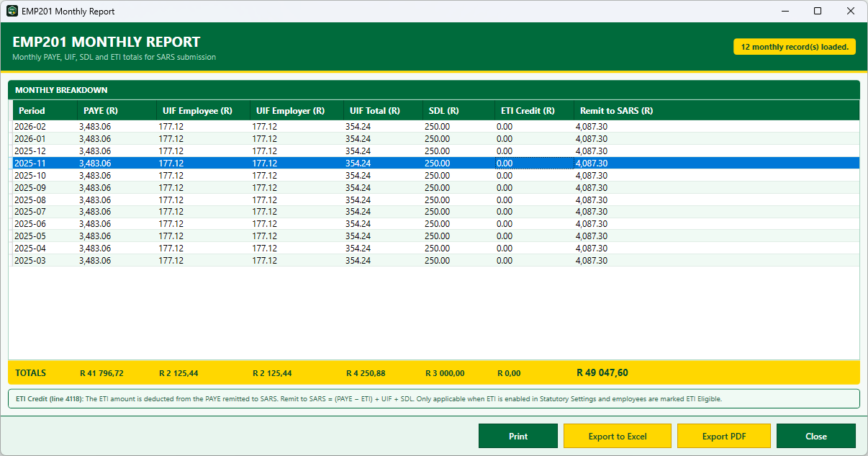Click the UIF Employer (R) column header
Viewport: 868px width, 456px height.
[x=297, y=110]
